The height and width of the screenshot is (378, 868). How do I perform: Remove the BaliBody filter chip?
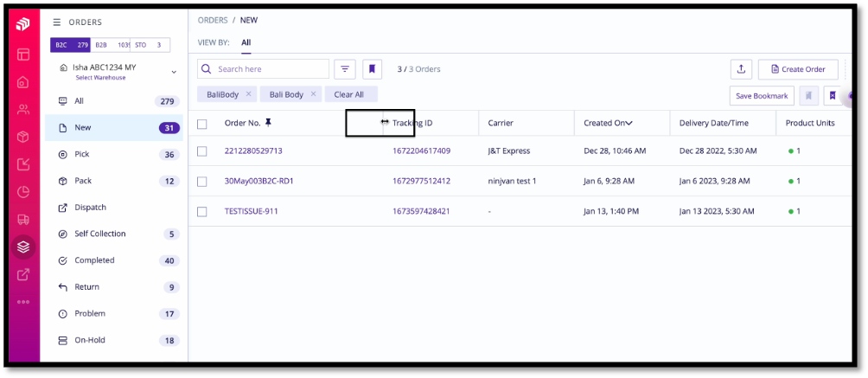point(248,94)
